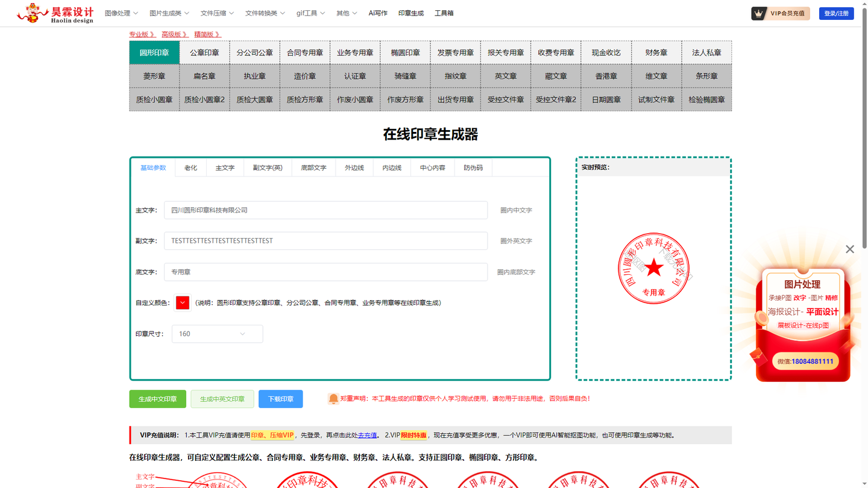Open 工具箱 in the top menu
Screen dimensions: 868x488
pyautogui.click(x=444, y=13)
